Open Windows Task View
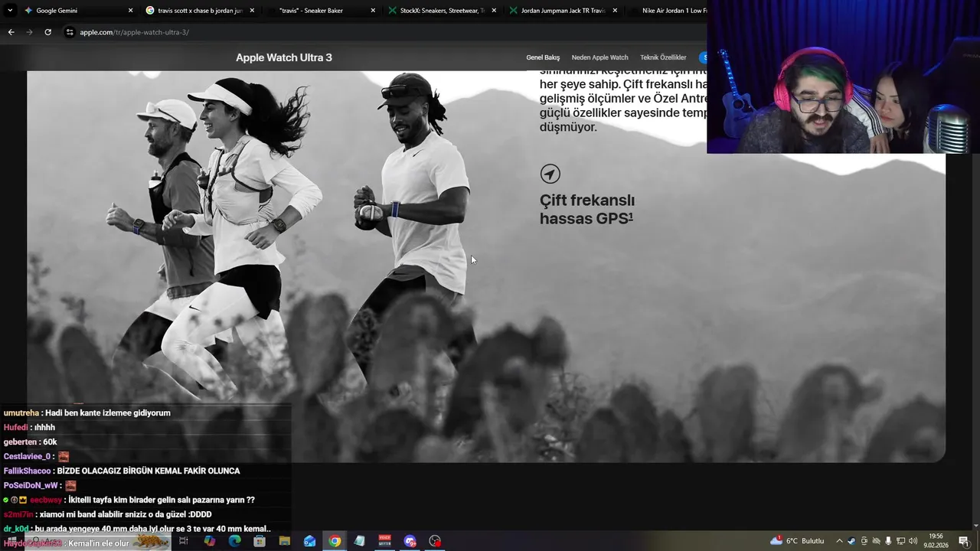 (x=184, y=541)
